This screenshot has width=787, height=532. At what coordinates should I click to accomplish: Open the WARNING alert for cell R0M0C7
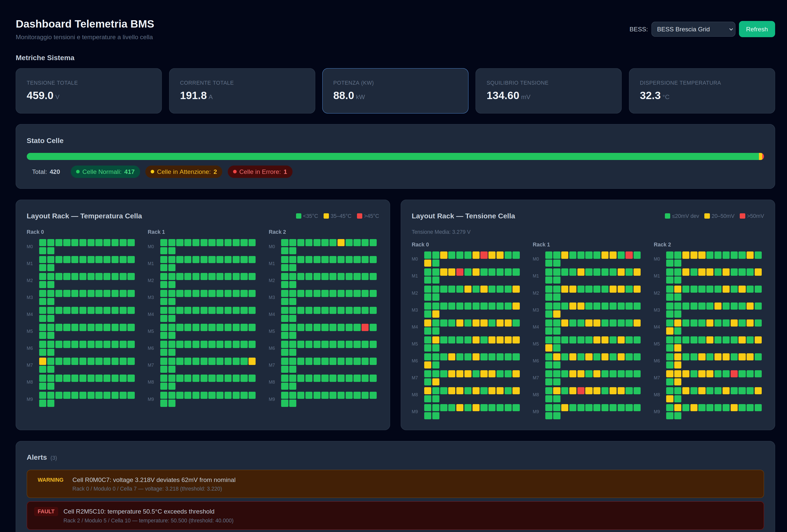coord(393,484)
